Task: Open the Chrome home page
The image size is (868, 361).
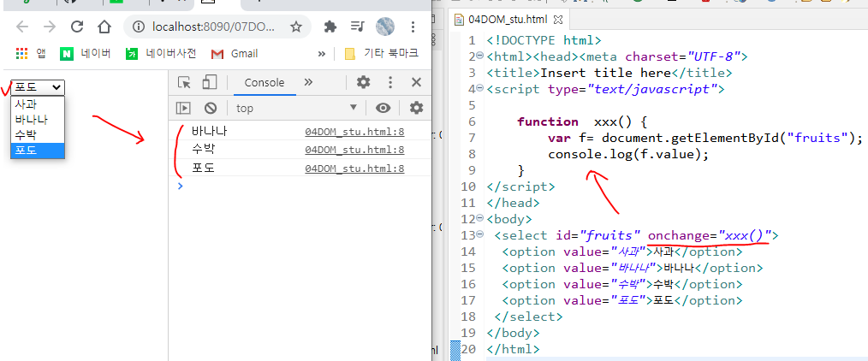Action: (104, 27)
